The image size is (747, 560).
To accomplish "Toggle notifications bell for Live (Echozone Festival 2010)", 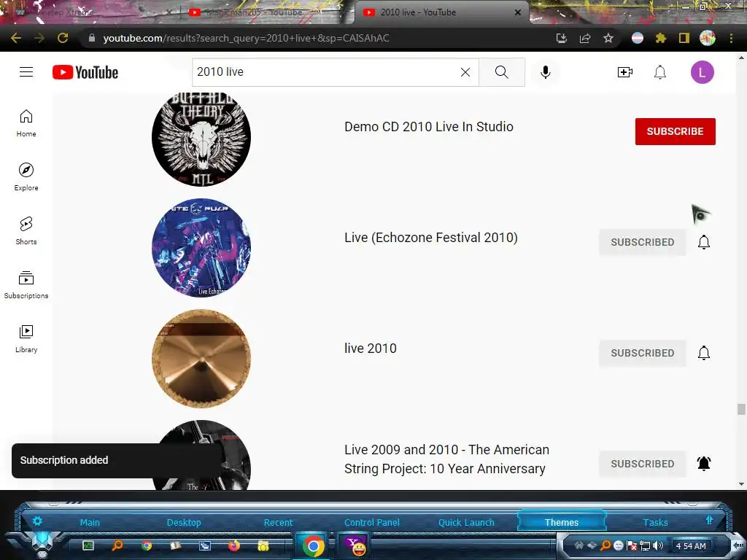I will pyautogui.click(x=704, y=242).
